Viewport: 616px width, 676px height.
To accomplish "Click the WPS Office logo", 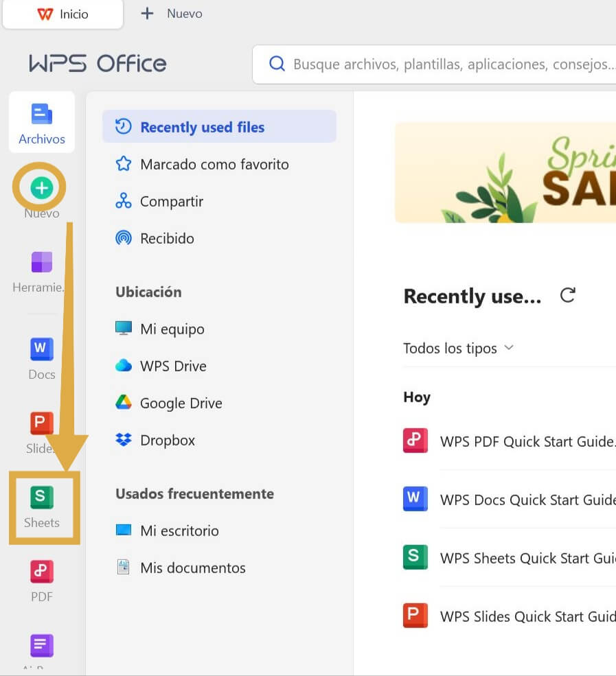I will (x=98, y=64).
